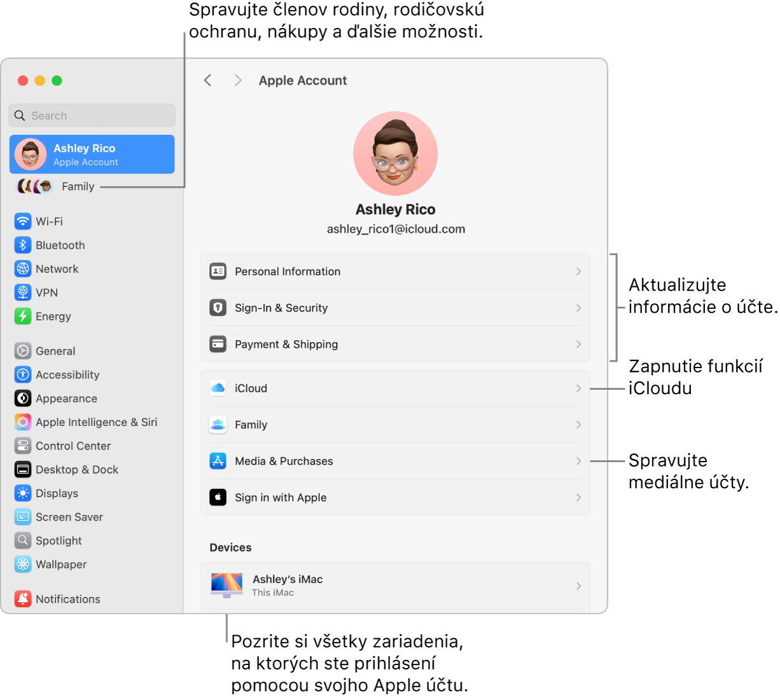The width and height of the screenshot is (780, 700).
Task: Select the Wi-Fi icon in the sidebar
Action: tap(23, 221)
